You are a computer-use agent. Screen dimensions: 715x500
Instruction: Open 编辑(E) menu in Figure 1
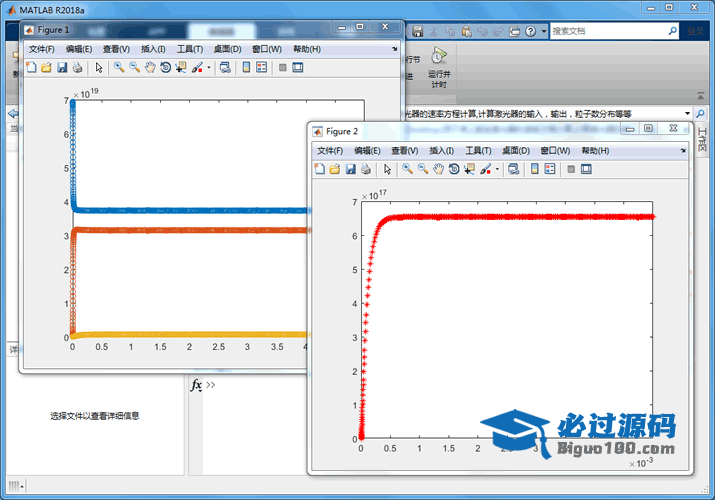79,49
